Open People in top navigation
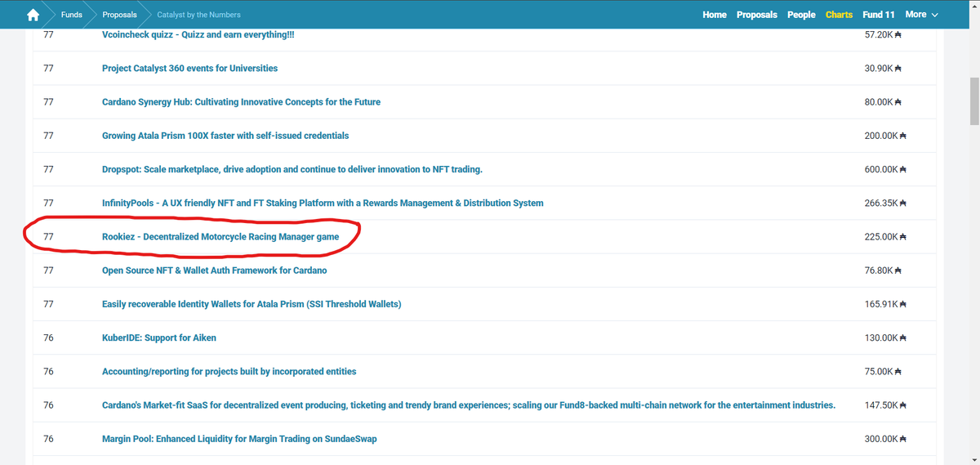The image size is (980, 465). [x=801, y=15]
